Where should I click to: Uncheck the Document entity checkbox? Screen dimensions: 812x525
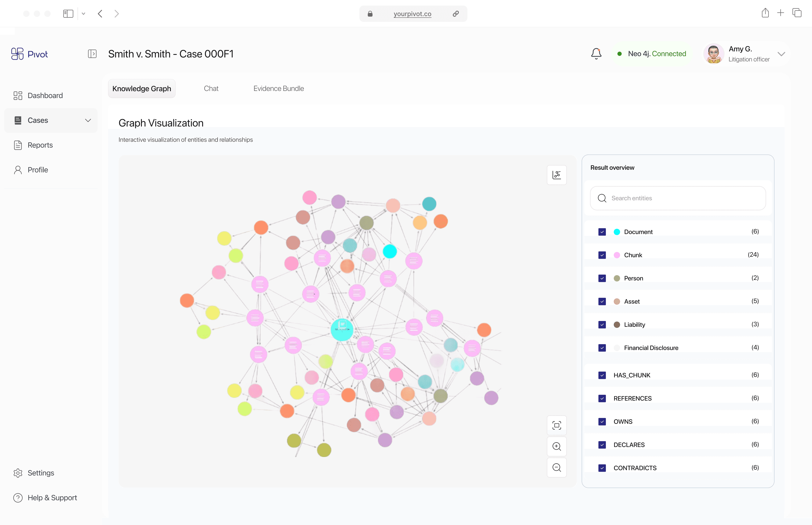point(602,232)
